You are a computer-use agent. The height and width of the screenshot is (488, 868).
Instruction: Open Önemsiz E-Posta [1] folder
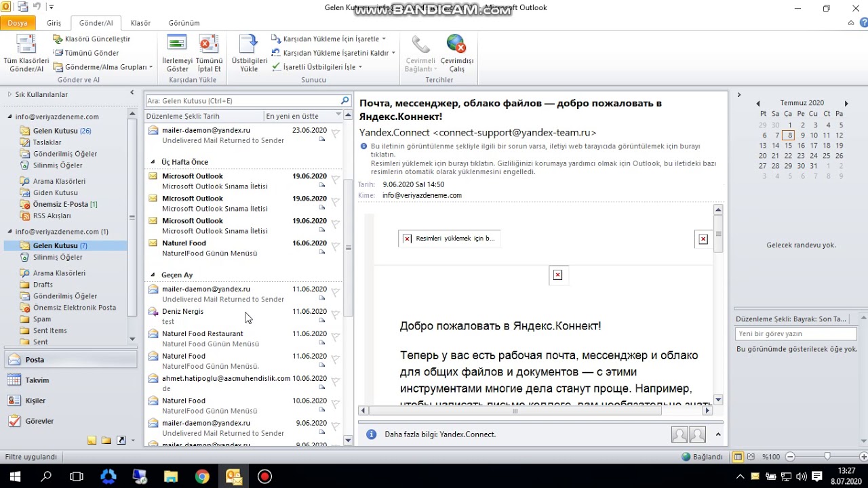pyautogui.click(x=65, y=204)
